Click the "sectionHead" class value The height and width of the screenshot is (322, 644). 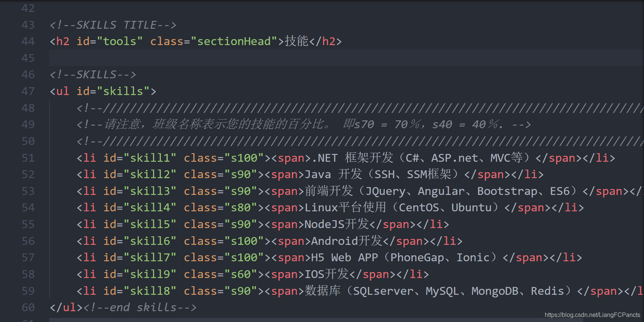tap(234, 41)
